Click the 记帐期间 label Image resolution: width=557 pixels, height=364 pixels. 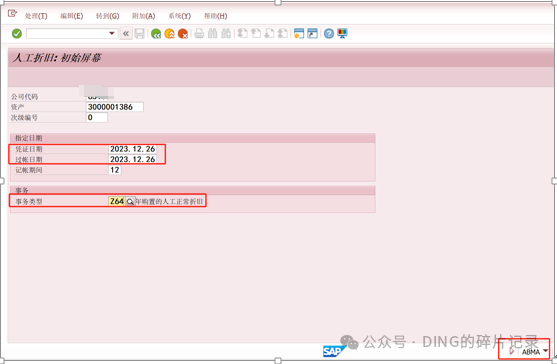[29, 170]
